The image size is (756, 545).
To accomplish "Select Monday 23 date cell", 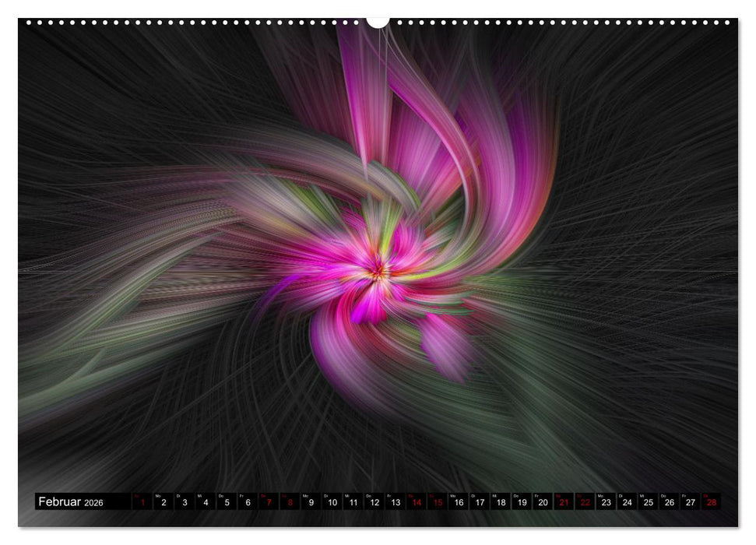I will tap(605, 502).
